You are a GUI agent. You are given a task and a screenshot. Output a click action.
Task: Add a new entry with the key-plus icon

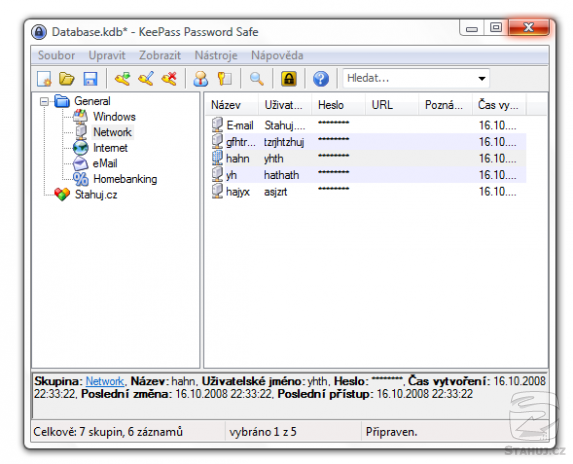pos(122,79)
